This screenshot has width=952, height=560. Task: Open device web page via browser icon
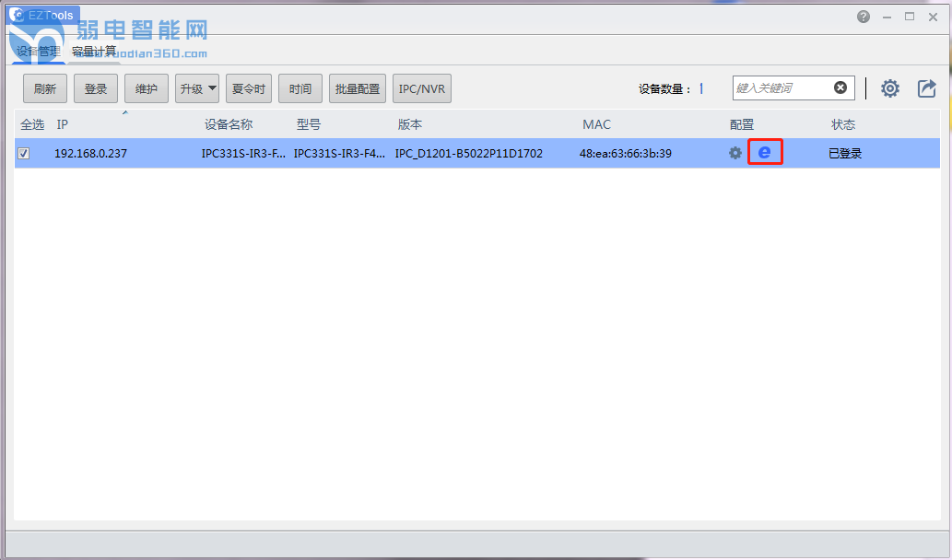click(x=764, y=153)
